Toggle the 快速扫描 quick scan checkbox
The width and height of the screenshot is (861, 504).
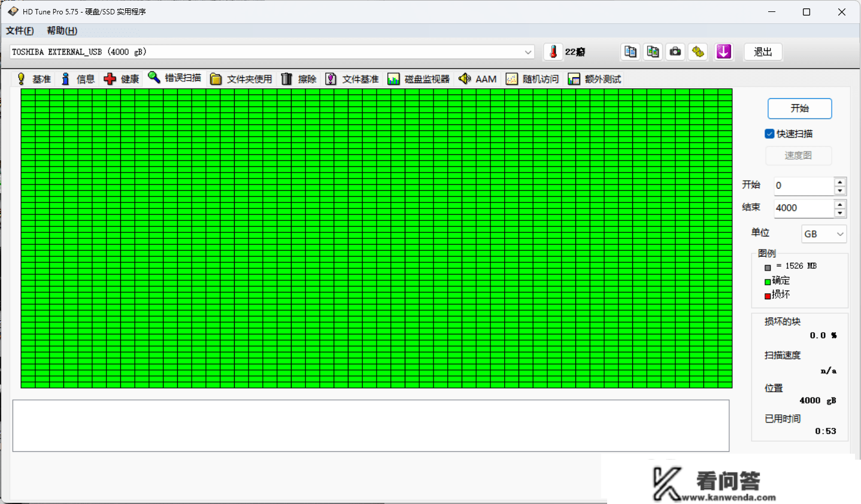tap(769, 133)
